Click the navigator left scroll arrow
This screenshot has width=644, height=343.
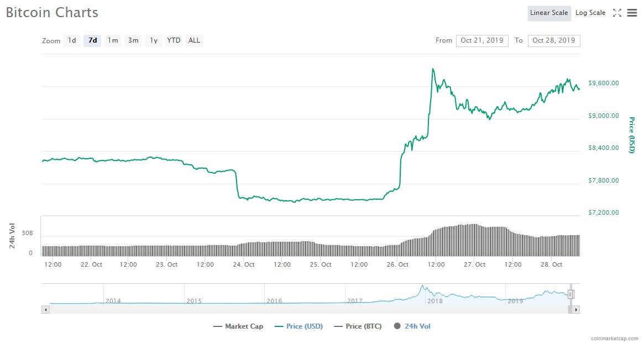click(x=45, y=309)
